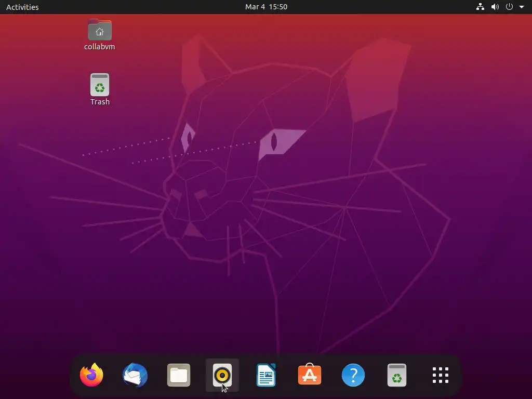Open Ubuntu Software store icon
This screenshot has height=399, width=532.
click(x=310, y=374)
